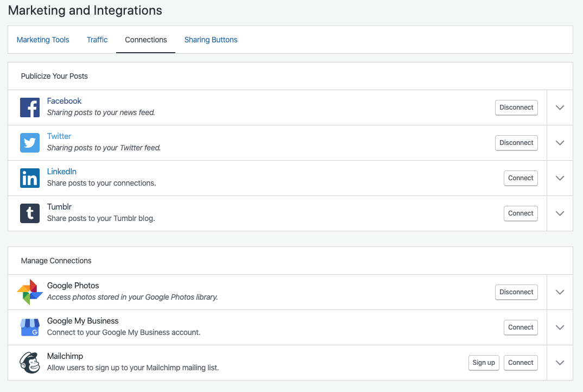This screenshot has height=392, width=583.
Task: Disconnect Google Photos
Action: tap(516, 292)
